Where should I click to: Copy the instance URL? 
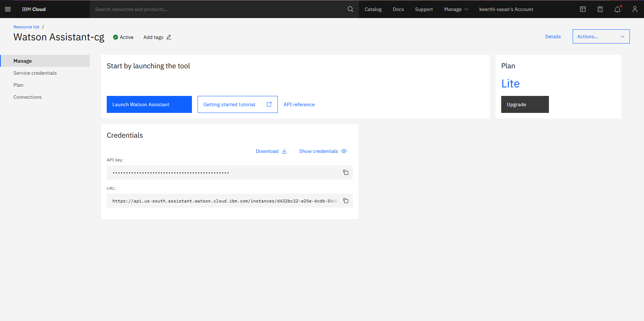(x=345, y=201)
